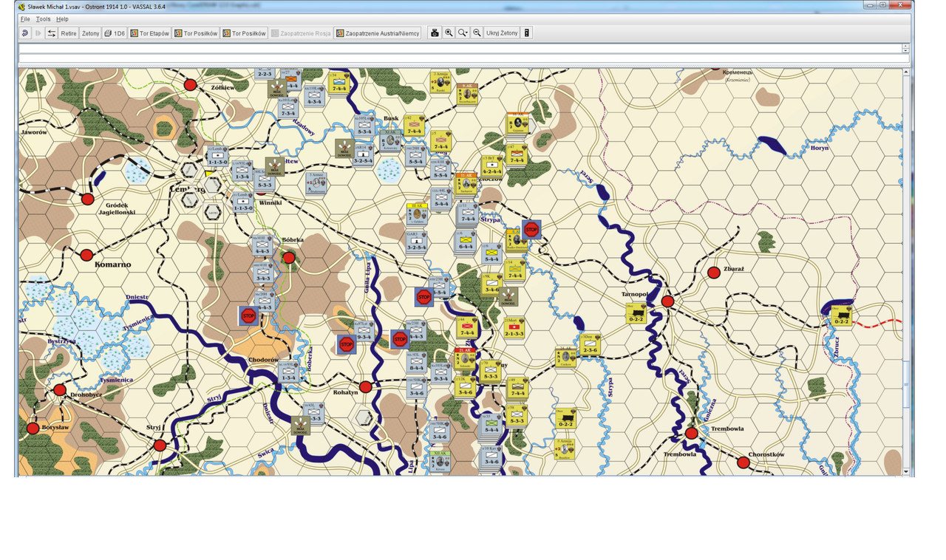Screen dimensions: 946x560
Task: Toggle Ukryj Żetony to hide counters
Action: pos(502,33)
